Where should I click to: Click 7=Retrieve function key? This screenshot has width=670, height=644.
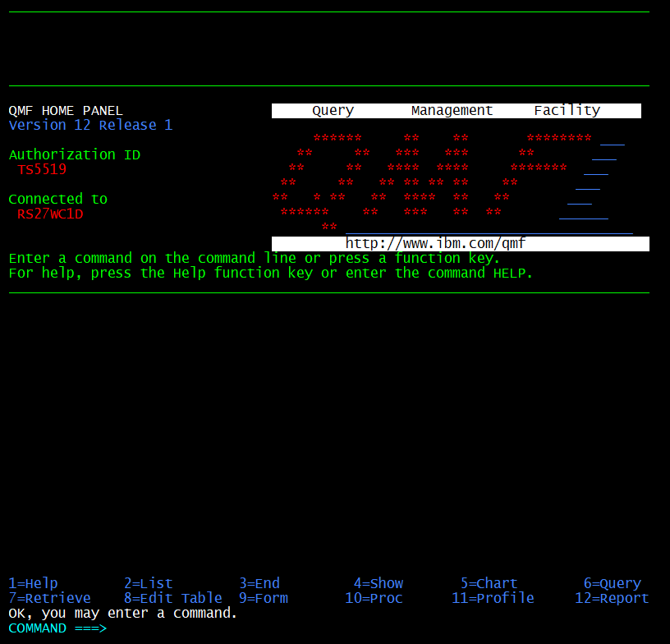tap(49, 598)
